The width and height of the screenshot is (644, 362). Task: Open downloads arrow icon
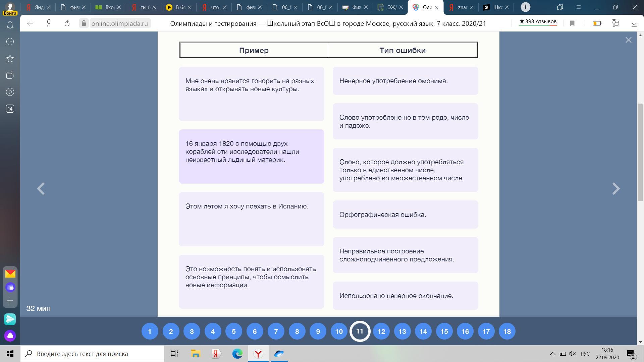point(634,23)
